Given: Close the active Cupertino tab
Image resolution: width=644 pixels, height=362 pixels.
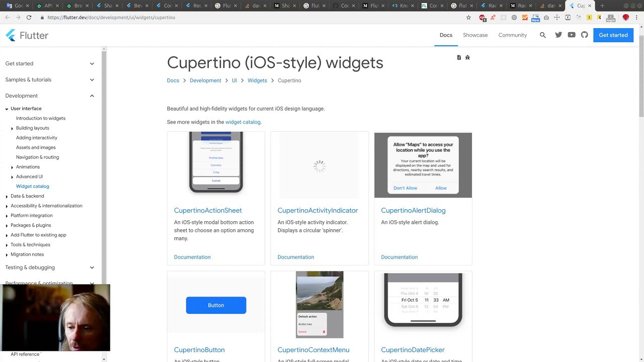Looking at the screenshot, I should [590, 6].
